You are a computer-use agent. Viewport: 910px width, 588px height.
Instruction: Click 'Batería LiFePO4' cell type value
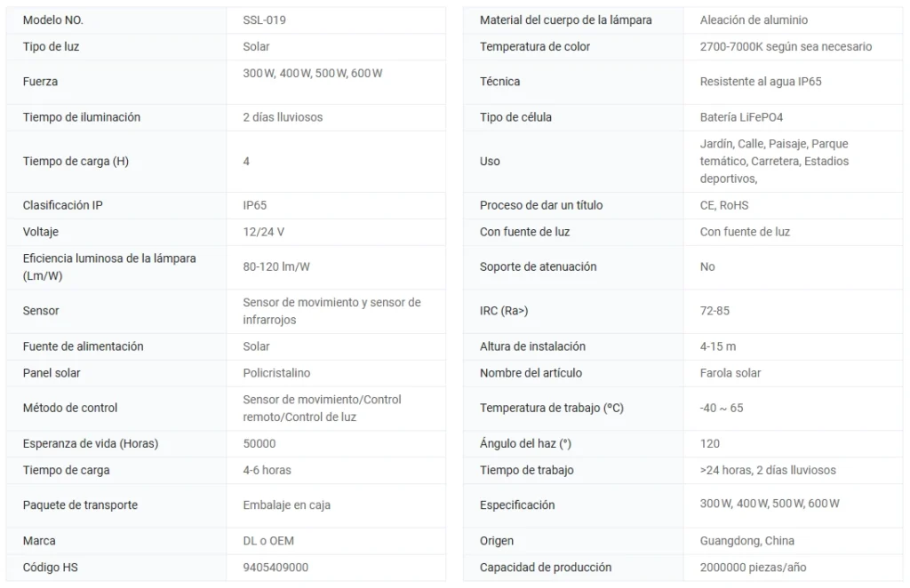click(741, 117)
